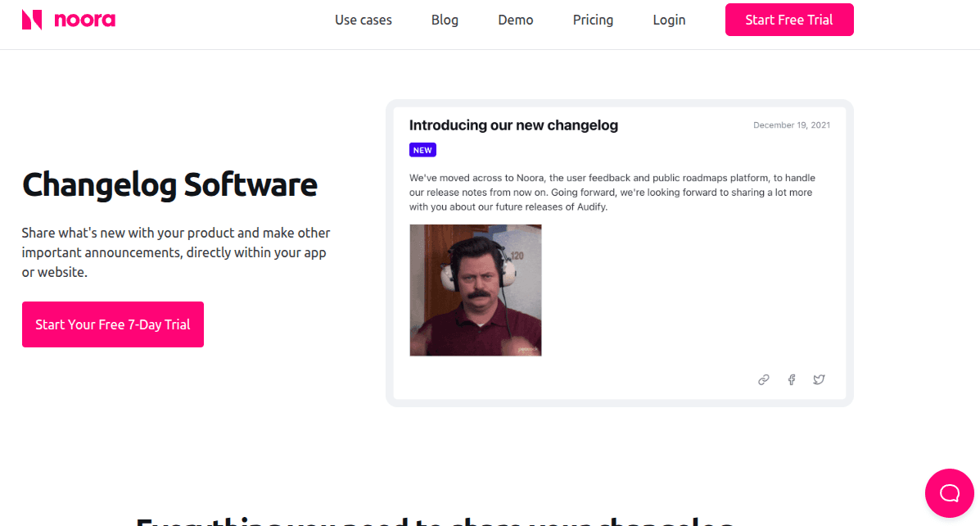This screenshot has width=980, height=526.
Task: Click the paragraph starting 'We've moved across to Noora'
Action: [x=612, y=192]
